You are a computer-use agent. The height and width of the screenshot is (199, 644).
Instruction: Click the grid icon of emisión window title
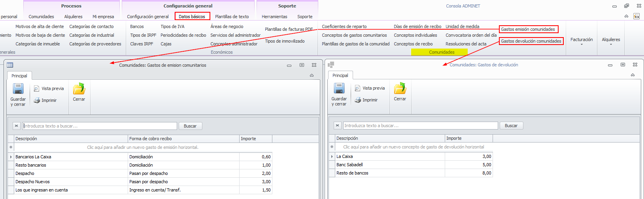(x=10, y=65)
